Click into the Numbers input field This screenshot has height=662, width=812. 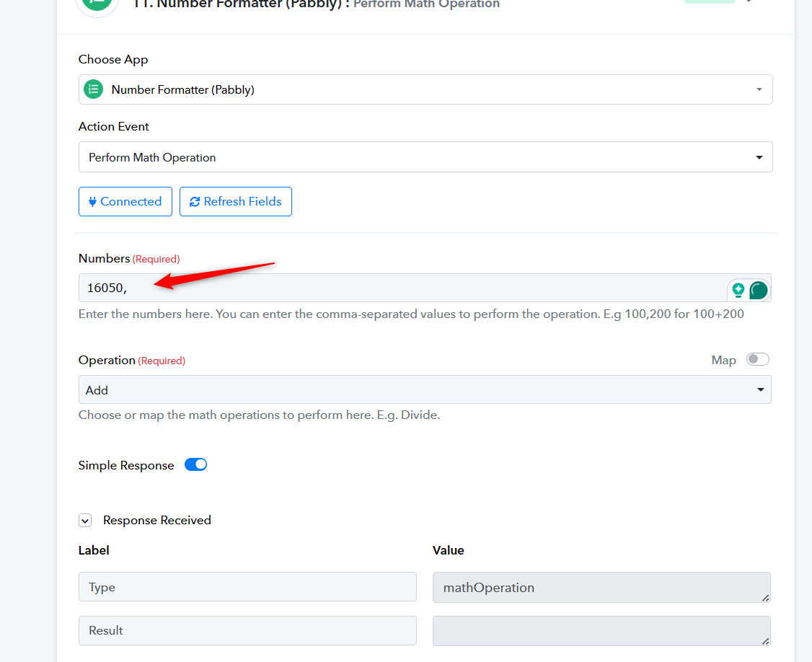[x=402, y=288]
